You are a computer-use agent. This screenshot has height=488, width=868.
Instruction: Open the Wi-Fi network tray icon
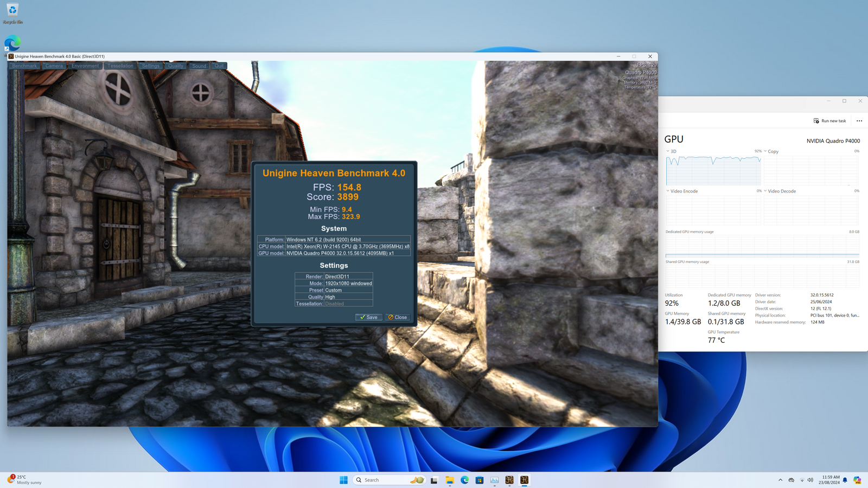[802, 480]
